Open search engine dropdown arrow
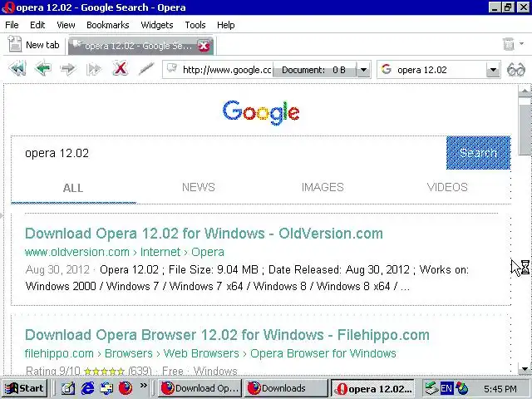Screen dimensions: 532x399 493,70
